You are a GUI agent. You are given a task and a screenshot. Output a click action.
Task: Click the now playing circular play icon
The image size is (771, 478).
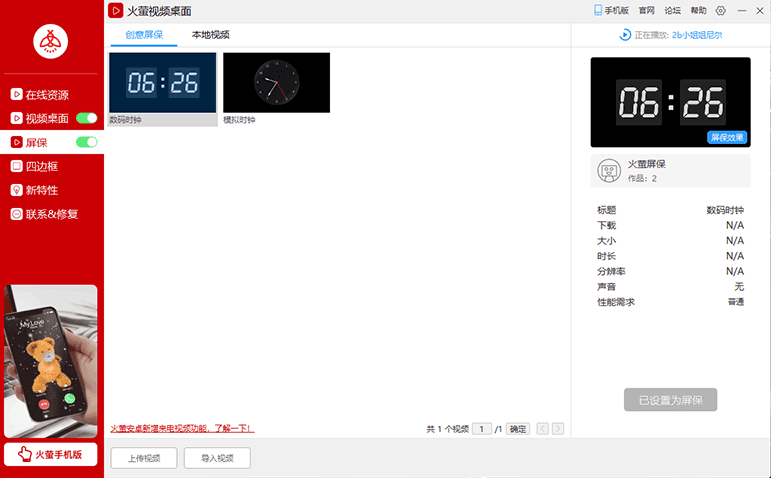coord(625,35)
